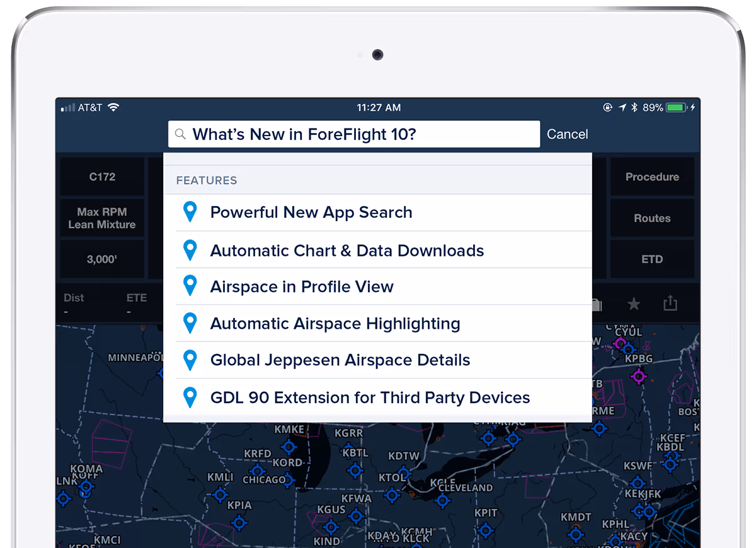The height and width of the screenshot is (548, 756).
Task: Select the KFWA airport marker
Action: (356, 516)
